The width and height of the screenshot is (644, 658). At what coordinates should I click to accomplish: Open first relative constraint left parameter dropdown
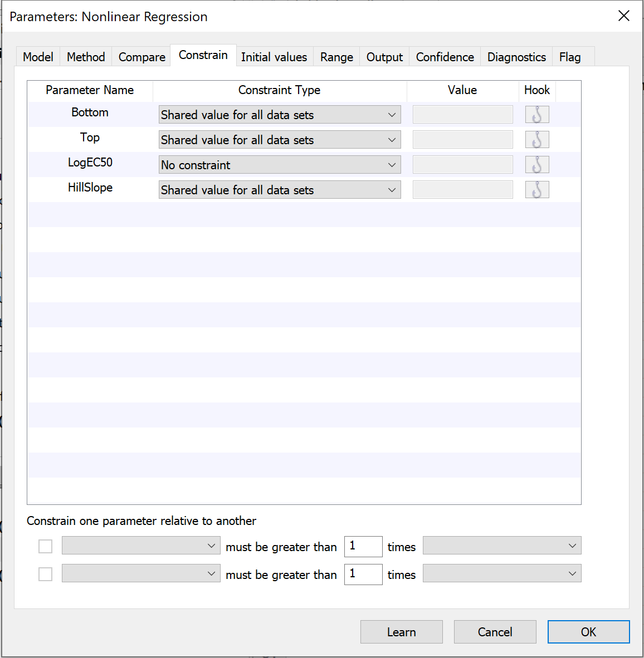click(141, 546)
